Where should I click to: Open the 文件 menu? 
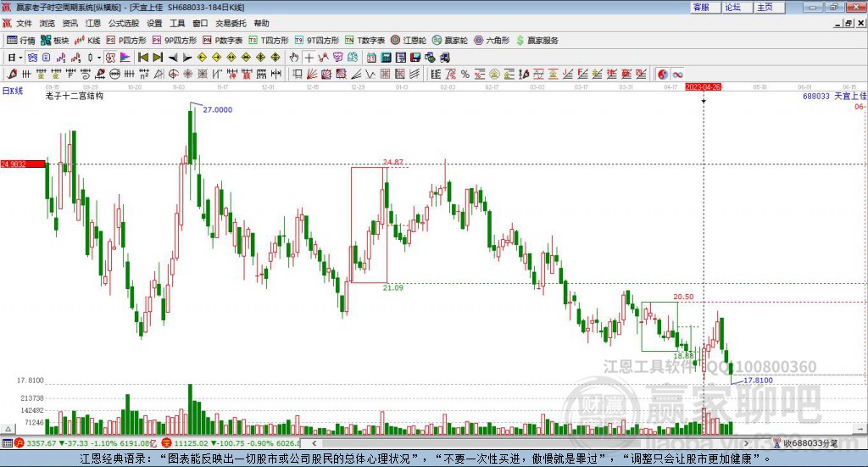[24, 23]
